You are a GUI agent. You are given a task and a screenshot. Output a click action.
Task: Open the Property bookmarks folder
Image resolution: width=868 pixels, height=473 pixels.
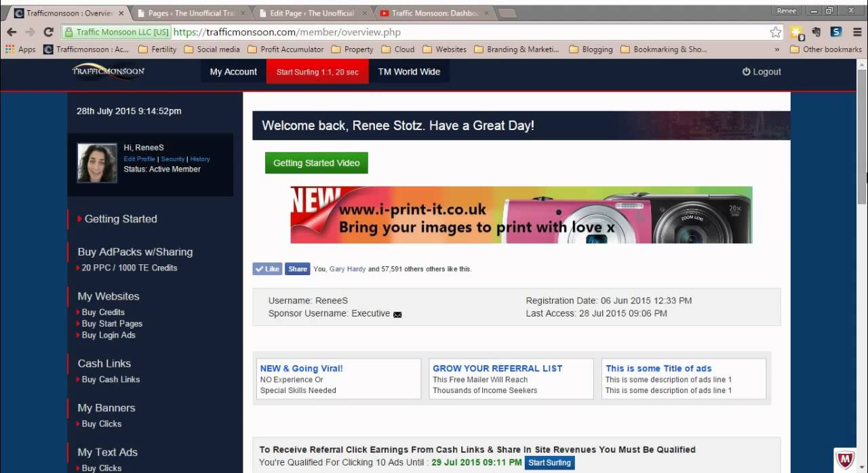[x=352, y=49]
